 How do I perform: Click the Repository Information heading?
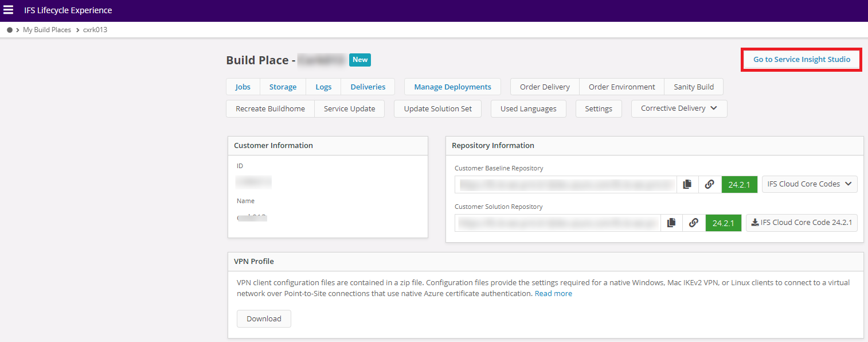tap(493, 146)
